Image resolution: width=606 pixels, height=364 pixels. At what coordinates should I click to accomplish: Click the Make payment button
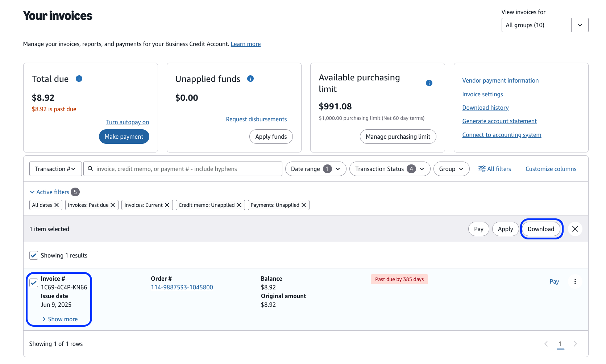pyautogui.click(x=124, y=137)
